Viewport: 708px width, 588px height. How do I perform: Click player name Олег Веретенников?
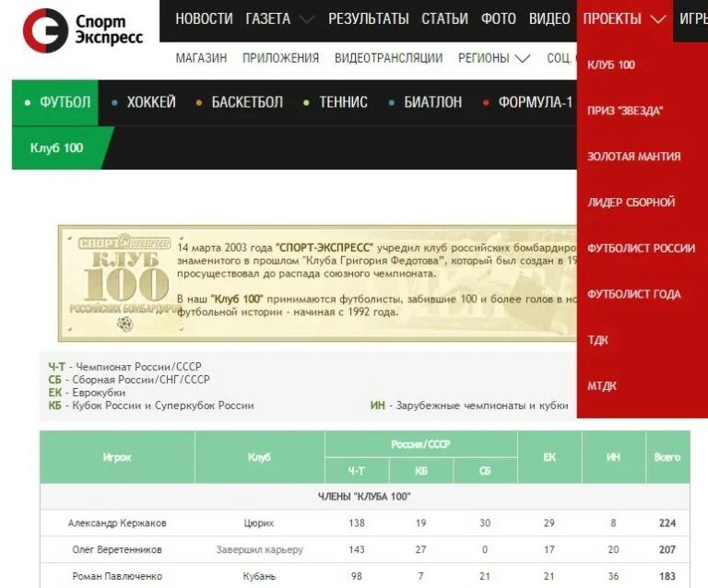[x=117, y=549]
